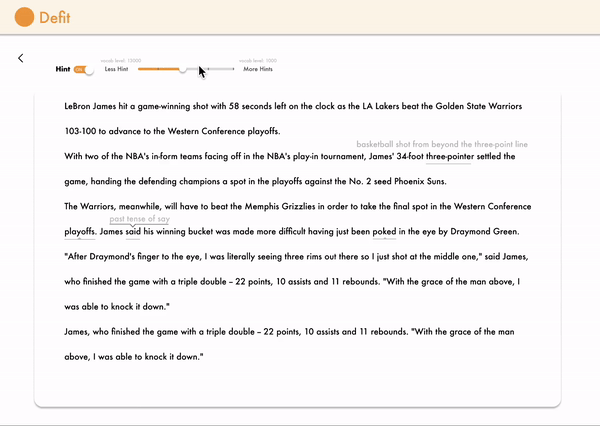Click the underlined word playoffs
This screenshot has height=426, width=600.
[x=80, y=232]
